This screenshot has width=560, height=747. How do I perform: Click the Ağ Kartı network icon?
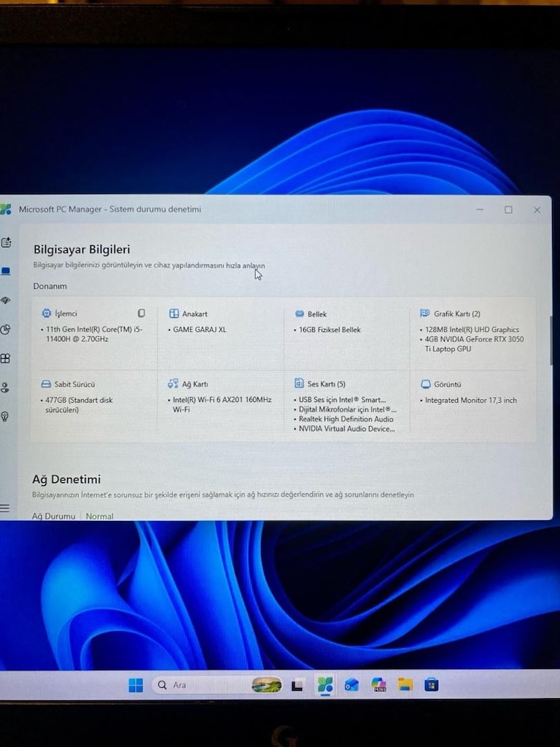click(174, 384)
